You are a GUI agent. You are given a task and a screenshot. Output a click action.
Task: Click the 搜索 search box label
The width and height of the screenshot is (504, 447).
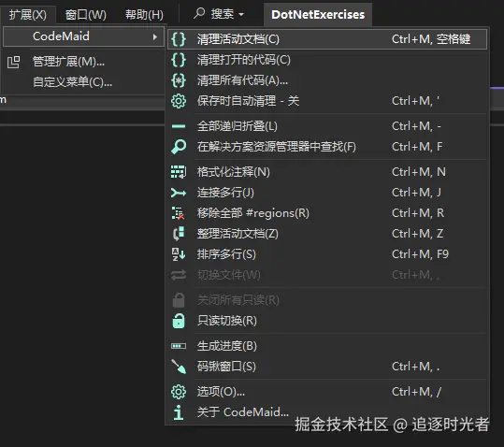pyautogui.click(x=223, y=14)
